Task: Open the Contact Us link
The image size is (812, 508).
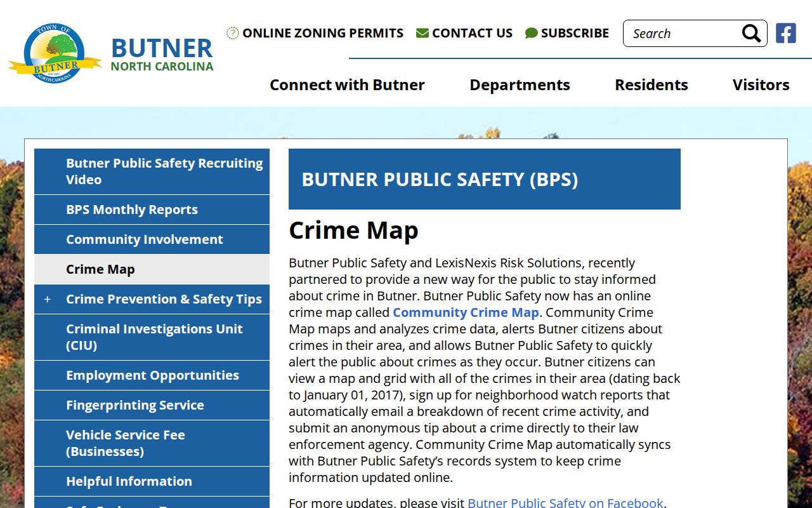Action: click(472, 33)
